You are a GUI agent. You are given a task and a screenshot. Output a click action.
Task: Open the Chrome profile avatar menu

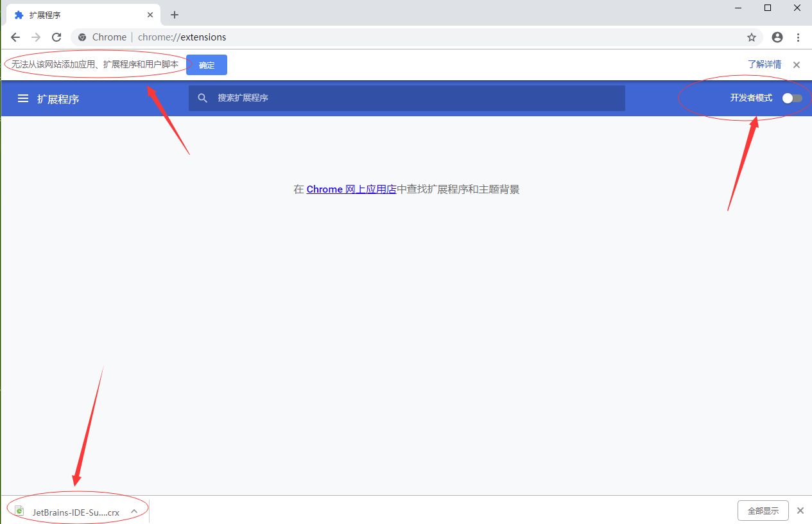coord(777,37)
